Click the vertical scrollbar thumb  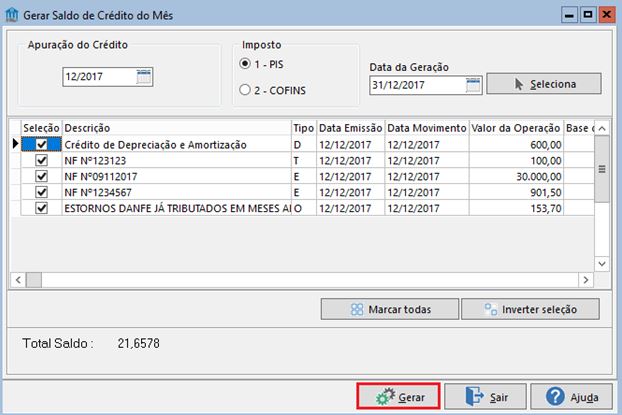coord(602,169)
